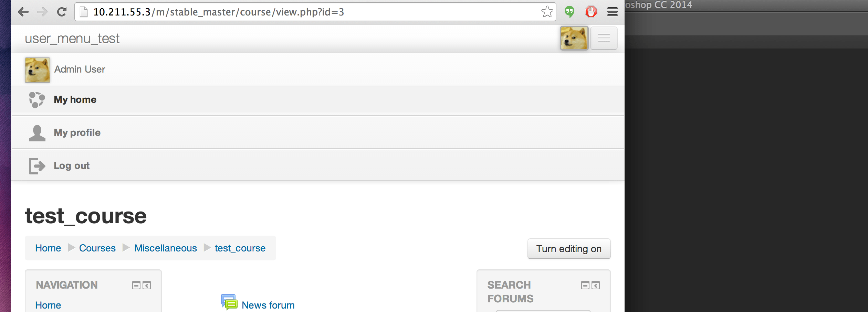Collapse the Navigation block
868x312 pixels.
point(136,286)
